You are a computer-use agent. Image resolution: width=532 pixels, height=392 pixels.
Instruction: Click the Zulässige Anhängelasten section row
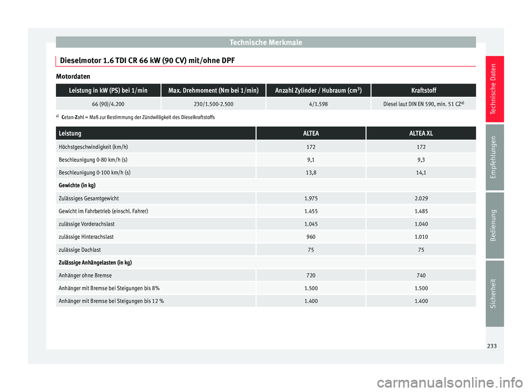pos(265,263)
